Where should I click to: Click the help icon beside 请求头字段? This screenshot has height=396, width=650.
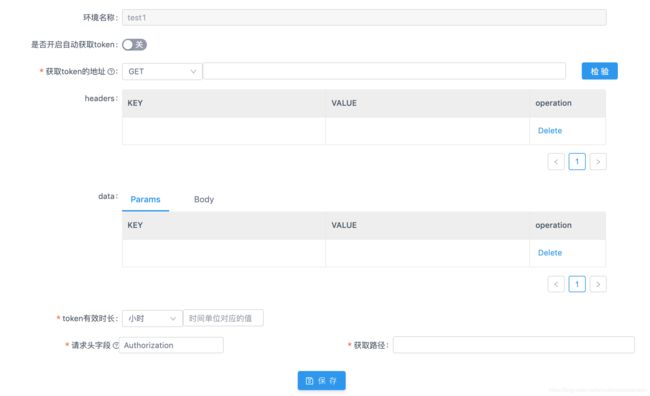point(116,345)
